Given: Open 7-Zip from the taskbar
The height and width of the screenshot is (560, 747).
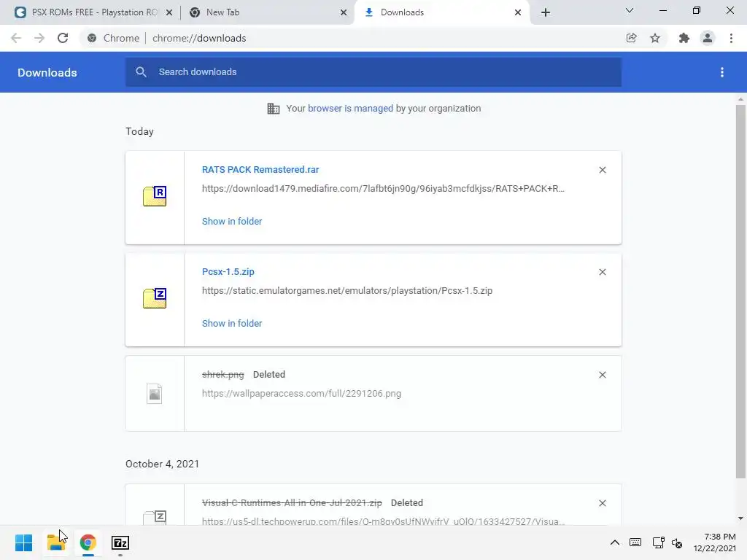Looking at the screenshot, I should 120,542.
